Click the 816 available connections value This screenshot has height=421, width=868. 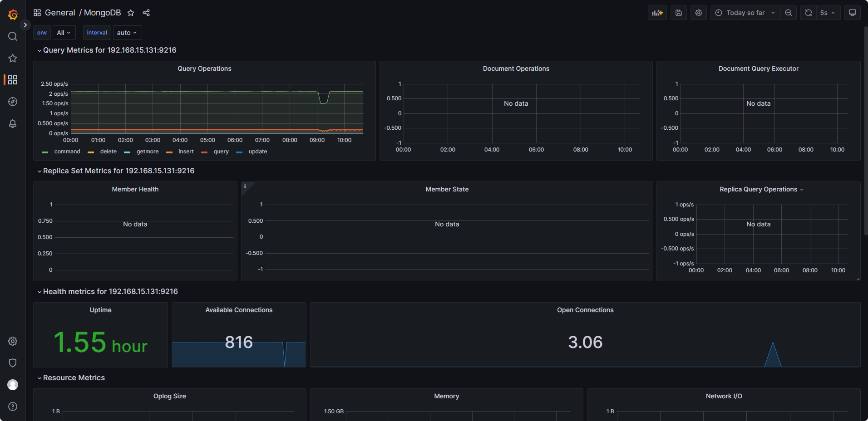239,342
